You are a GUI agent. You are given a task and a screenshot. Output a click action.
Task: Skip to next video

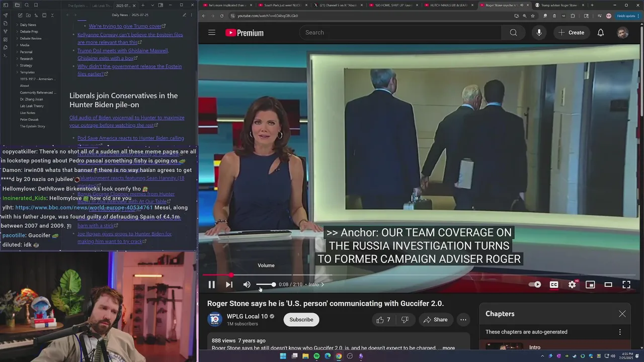(x=229, y=285)
